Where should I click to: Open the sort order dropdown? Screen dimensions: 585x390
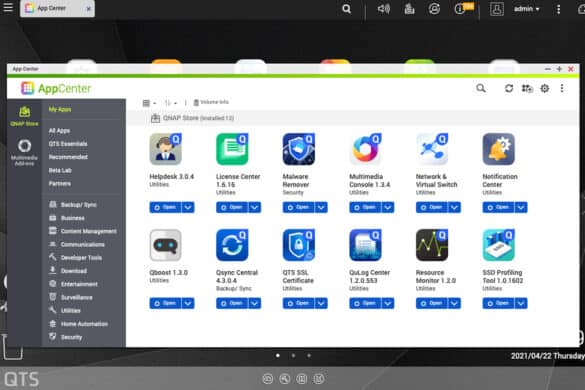pos(171,103)
